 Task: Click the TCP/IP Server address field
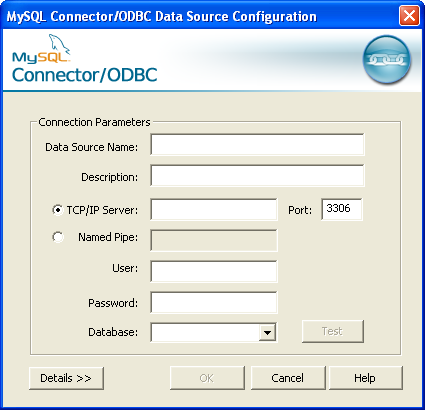tap(214, 209)
